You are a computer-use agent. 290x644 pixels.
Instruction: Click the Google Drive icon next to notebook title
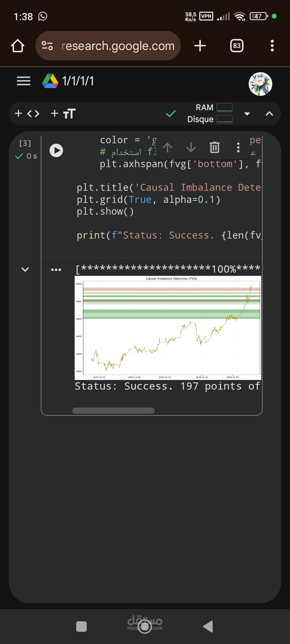click(x=50, y=82)
